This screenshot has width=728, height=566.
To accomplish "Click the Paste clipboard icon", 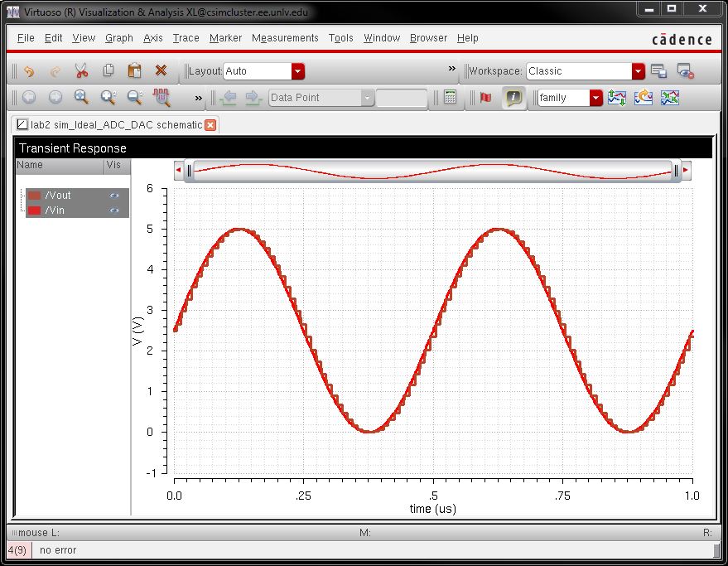I will point(134,71).
